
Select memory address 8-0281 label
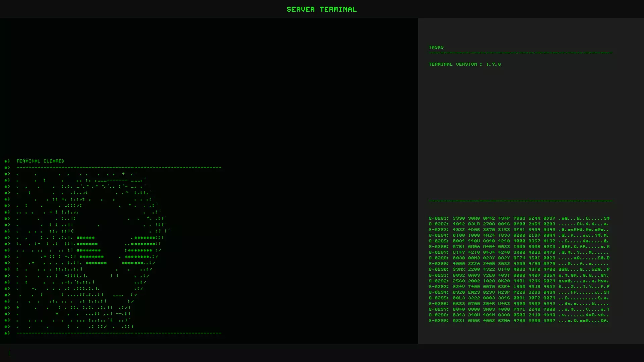click(x=438, y=218)
